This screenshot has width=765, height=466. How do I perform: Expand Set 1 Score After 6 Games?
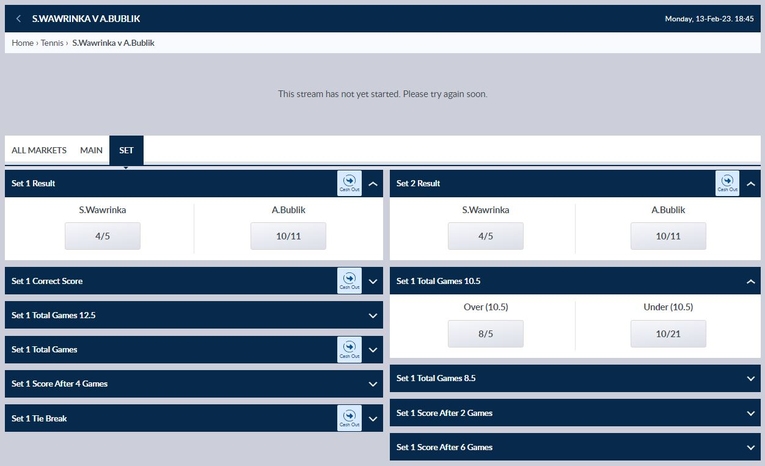(751, 447)
